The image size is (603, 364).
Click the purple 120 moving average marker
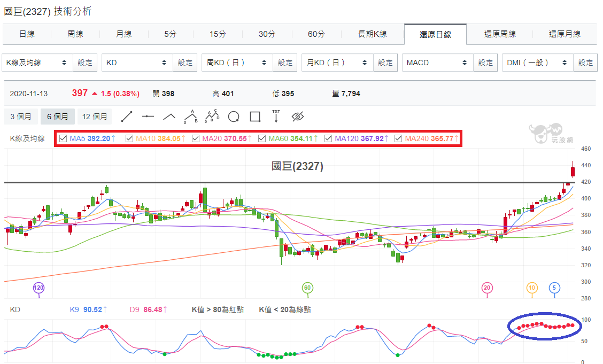pyautogui.click(x=38, y=288)
